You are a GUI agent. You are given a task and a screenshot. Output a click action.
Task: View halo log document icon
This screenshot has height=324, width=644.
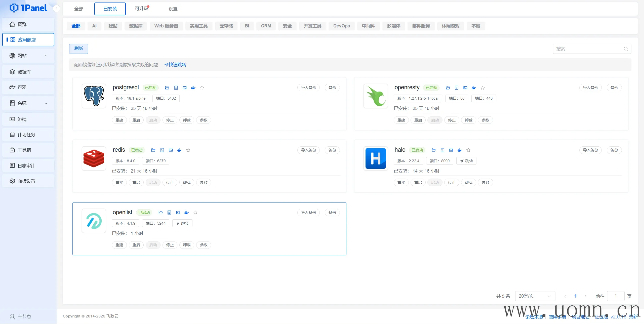point(442,150)
